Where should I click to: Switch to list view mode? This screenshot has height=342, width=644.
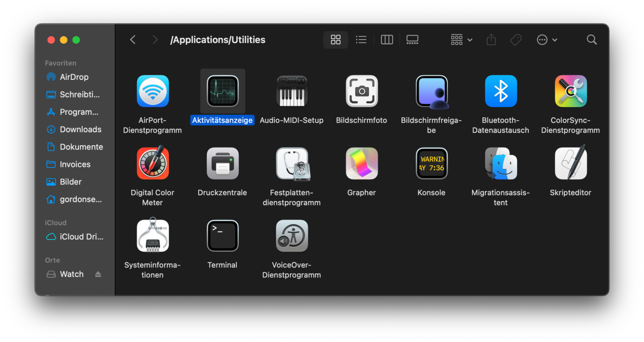[361, 40]
